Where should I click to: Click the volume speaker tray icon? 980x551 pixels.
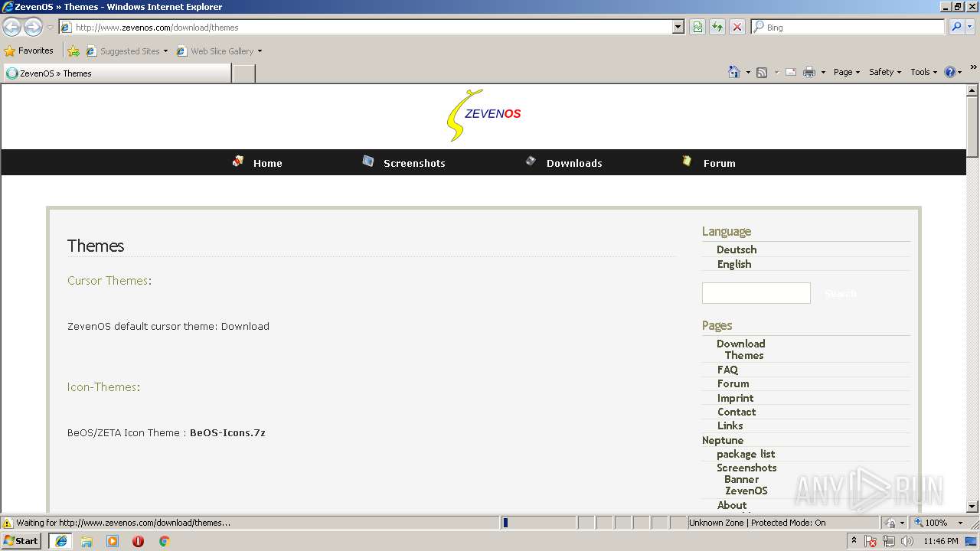click(x=907, y=541)
